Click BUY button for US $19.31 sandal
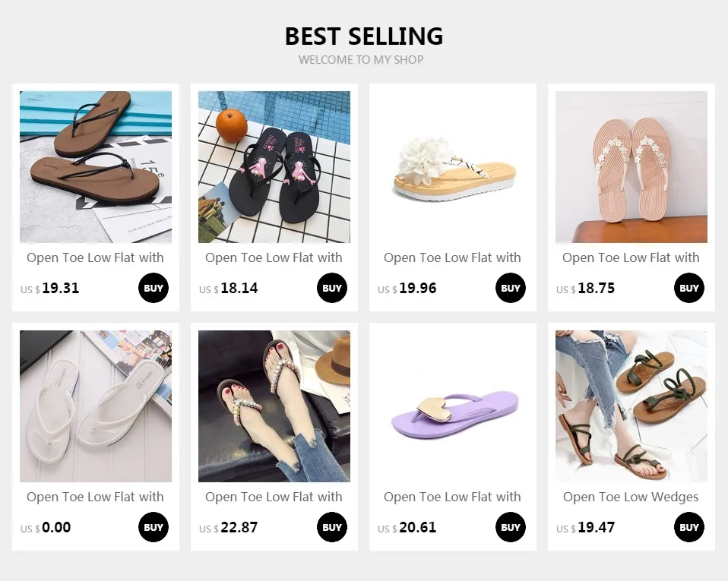728x581 pixels. [154, 289]
